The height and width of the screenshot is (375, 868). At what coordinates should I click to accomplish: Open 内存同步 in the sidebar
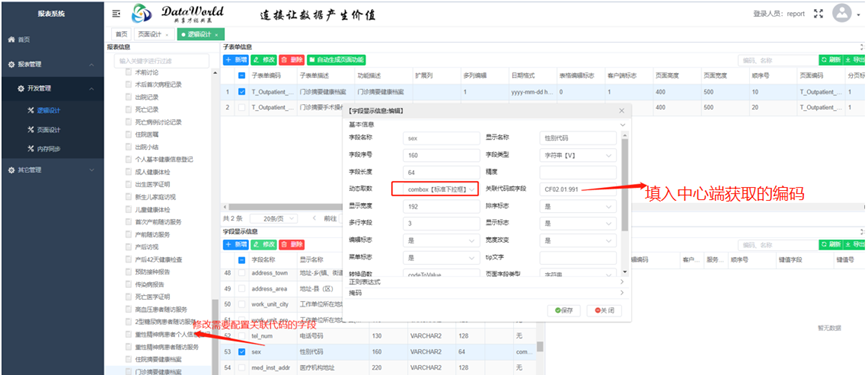(x=48, y=149)
